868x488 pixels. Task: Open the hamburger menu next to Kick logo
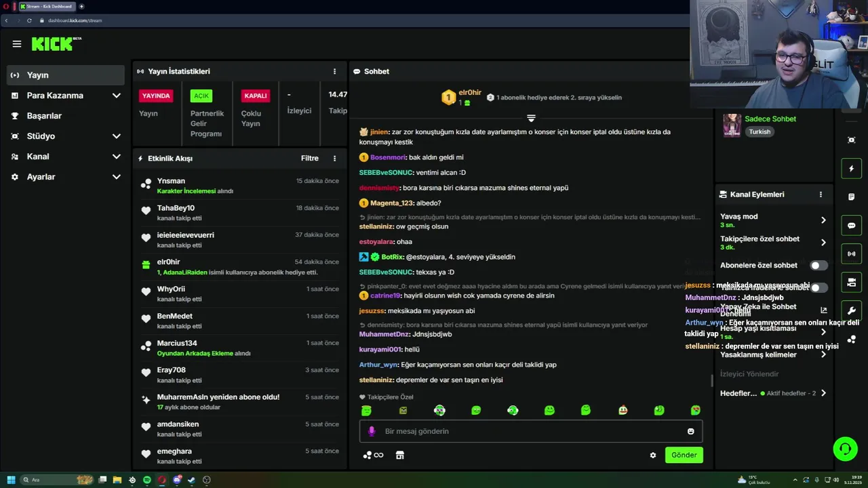pos(17,44)
